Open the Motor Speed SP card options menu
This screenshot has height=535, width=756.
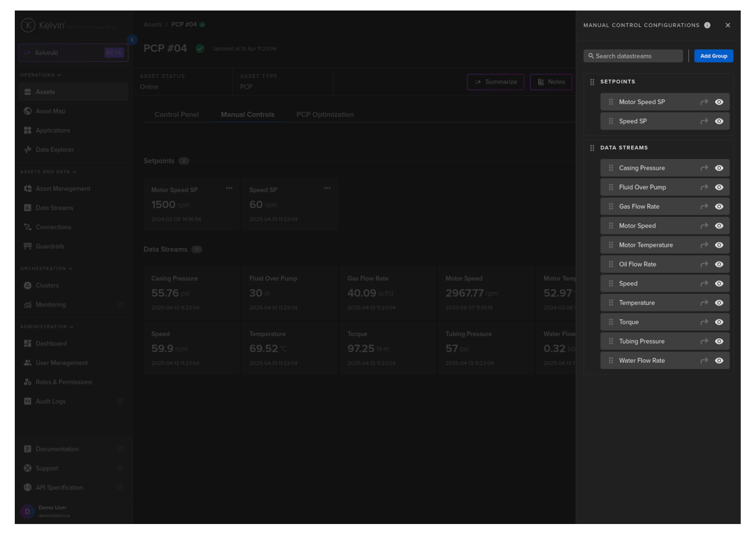[x=229, y=188]
